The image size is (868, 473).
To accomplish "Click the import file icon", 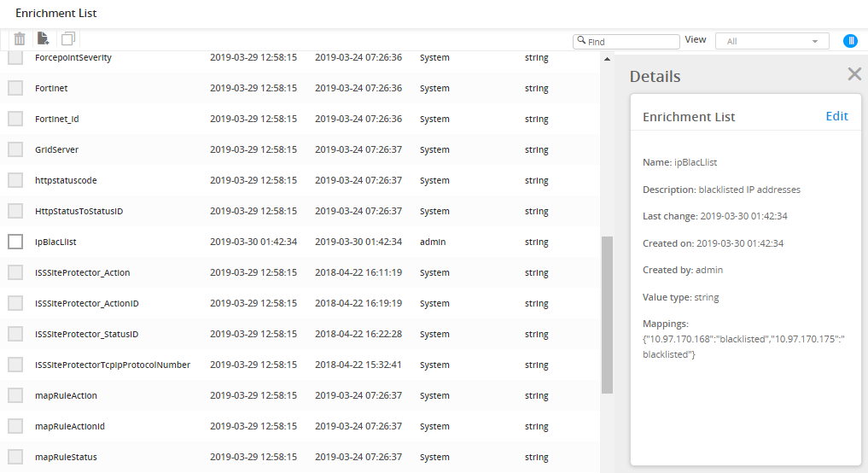I will click(44, 38).
